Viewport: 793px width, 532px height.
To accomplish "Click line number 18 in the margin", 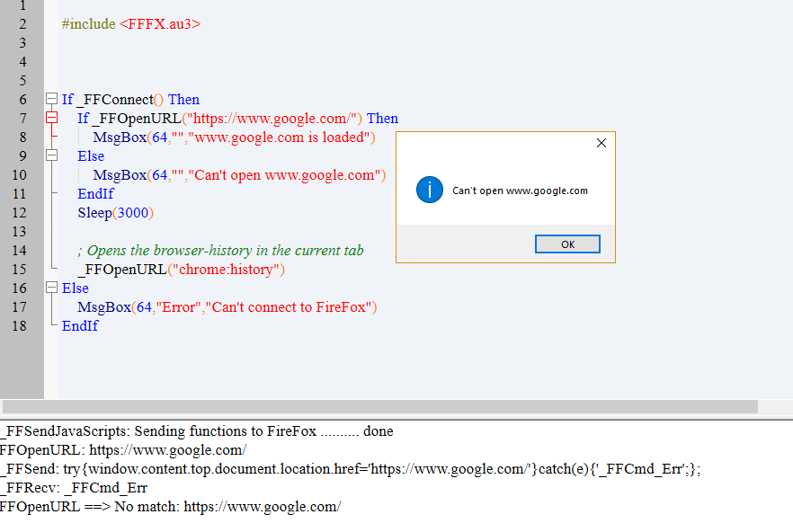I will [x=19, y=325].
